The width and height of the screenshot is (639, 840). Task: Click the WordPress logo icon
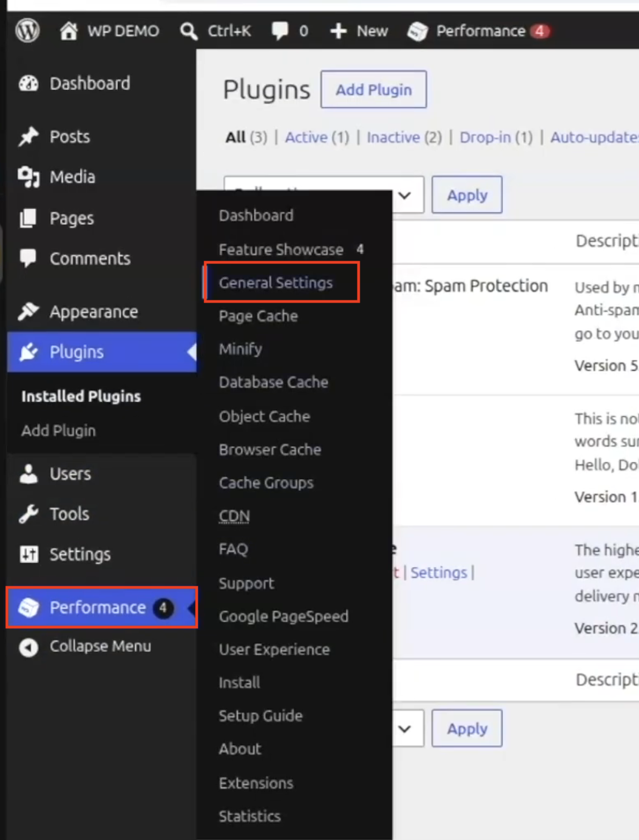(x=27, y=31)
